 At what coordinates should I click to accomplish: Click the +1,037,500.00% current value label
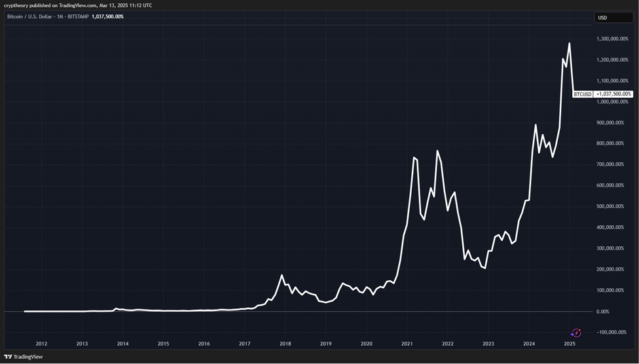click(613, 94)
